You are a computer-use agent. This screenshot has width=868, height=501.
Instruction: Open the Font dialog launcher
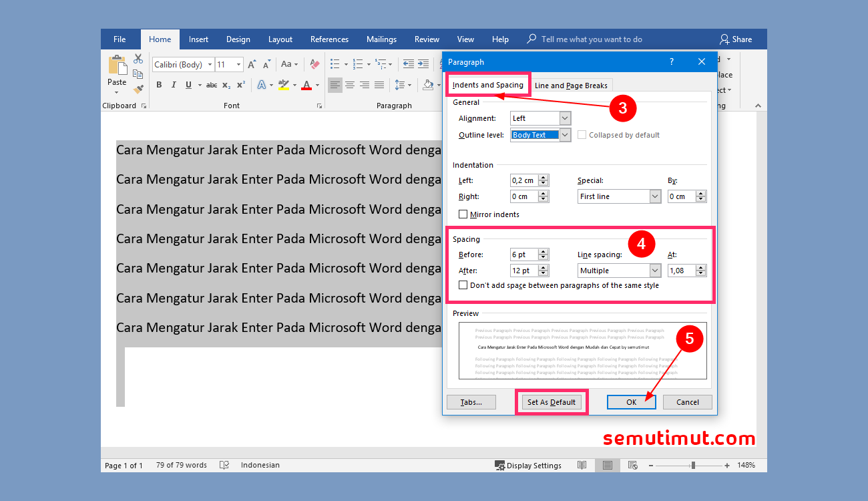(318, 106)
